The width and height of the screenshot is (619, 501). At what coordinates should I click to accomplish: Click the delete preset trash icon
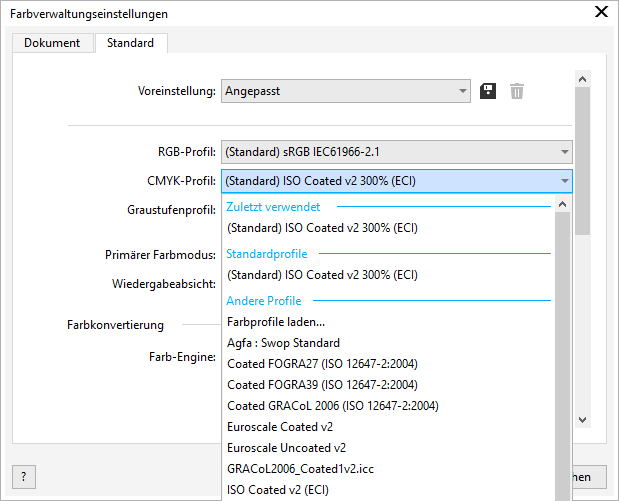coord(516,91)
